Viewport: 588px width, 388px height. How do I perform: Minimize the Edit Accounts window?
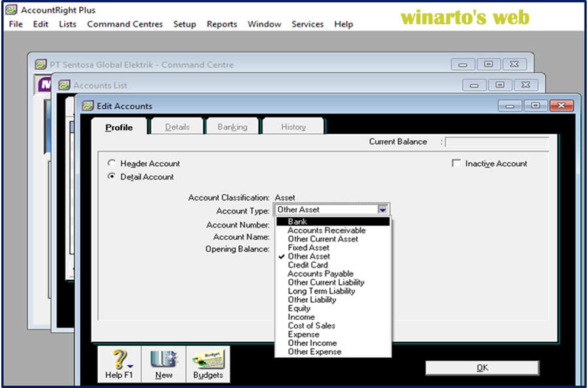(509, 106)
